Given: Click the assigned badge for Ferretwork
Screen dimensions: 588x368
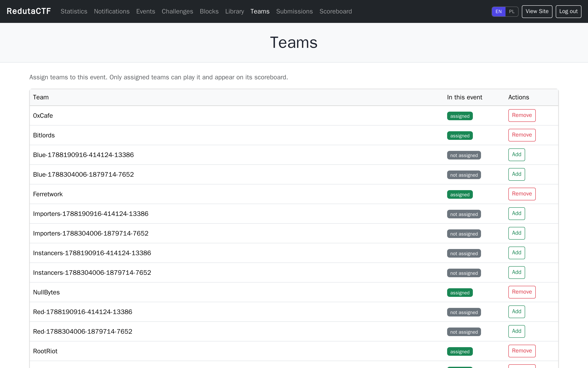Looking at the screenshot, I should pyautogui.click(x=460, y=195).
